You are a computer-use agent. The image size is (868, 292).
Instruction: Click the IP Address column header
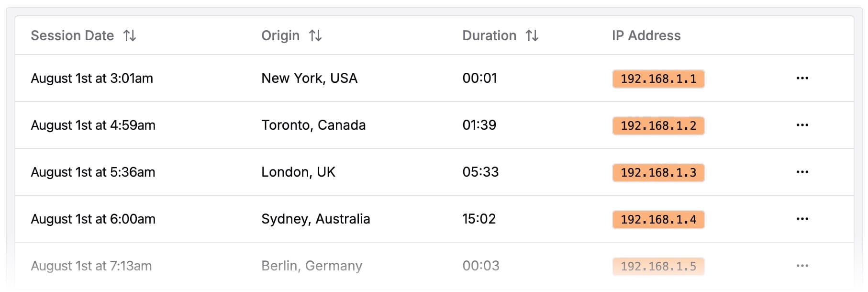[x=646, y=35]
